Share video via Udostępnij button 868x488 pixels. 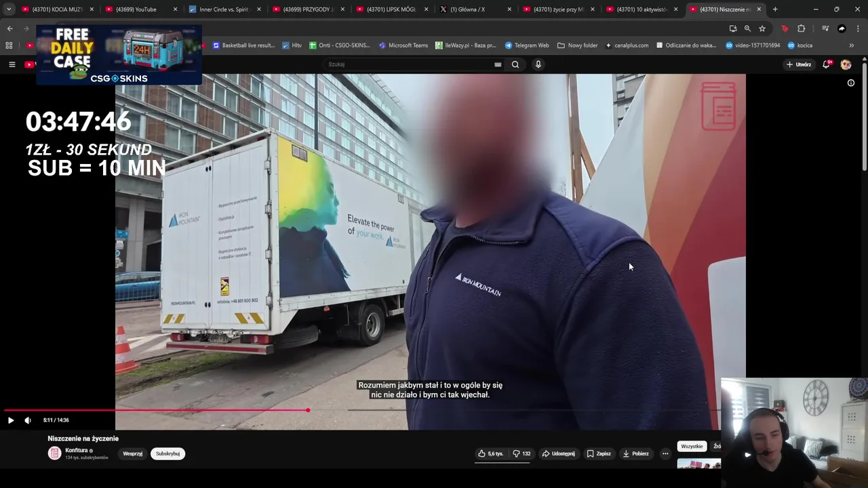(x=559, y=453)
